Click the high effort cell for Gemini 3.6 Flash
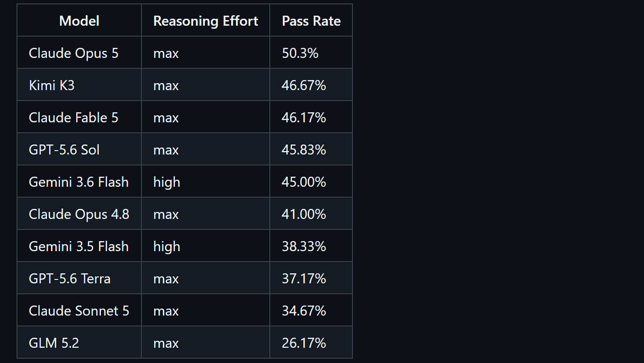The width and height of the screenshot is (644, 363). [205, 181]
